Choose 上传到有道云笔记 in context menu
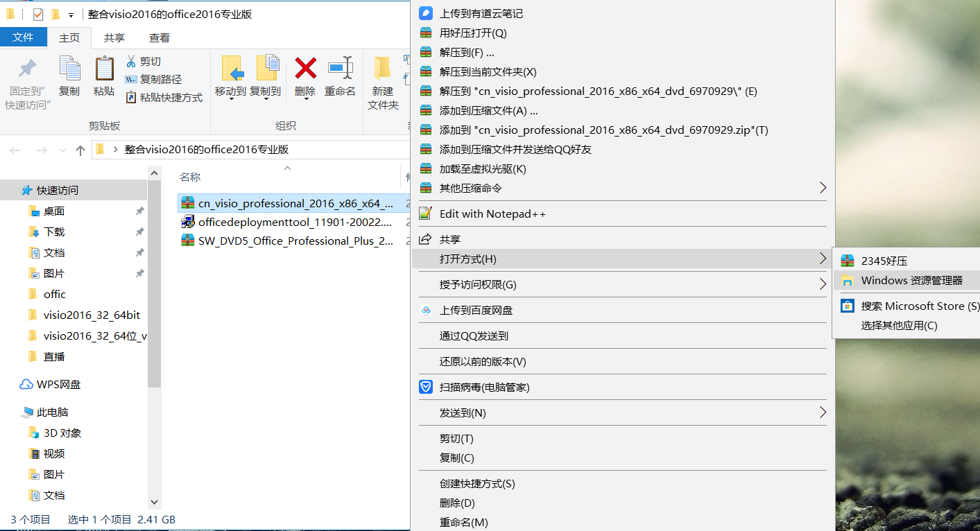The height and width of the screenshot is (531, 980). tap(622, 13)
